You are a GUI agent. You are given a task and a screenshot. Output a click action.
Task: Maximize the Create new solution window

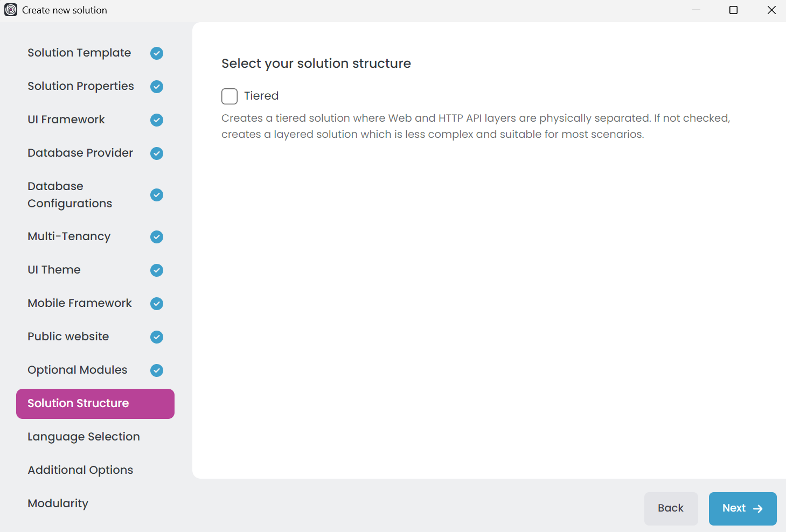733,10
